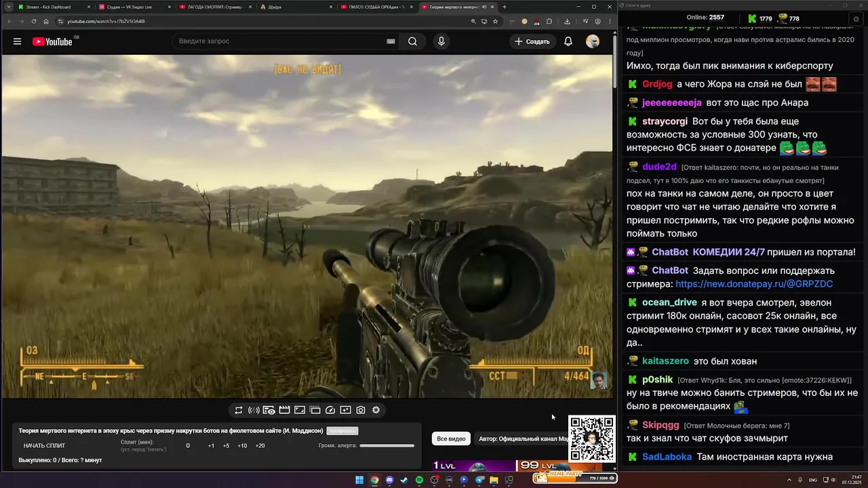The image size is (868, 488).
Task: Click the zoom magnifier in address bar
Action: 473,21
